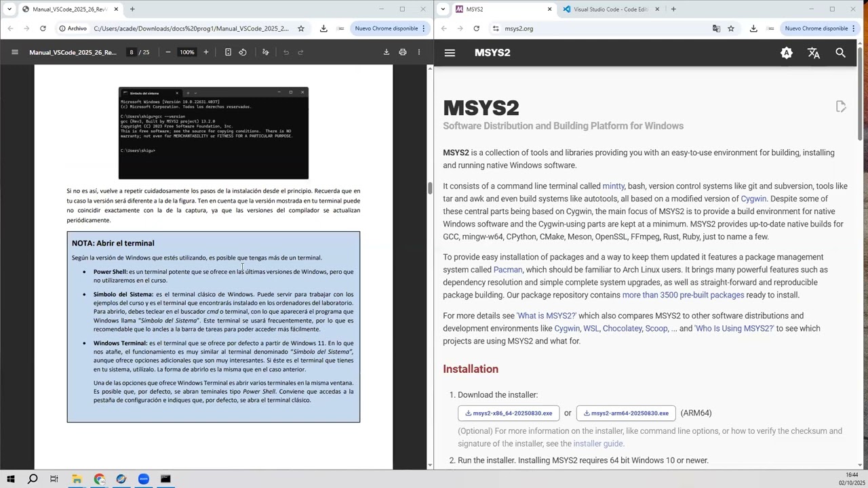The height and width of the screenshot is (488, 868).
Task: Open Zoom from the taskbar
Action: click(143, 479)
